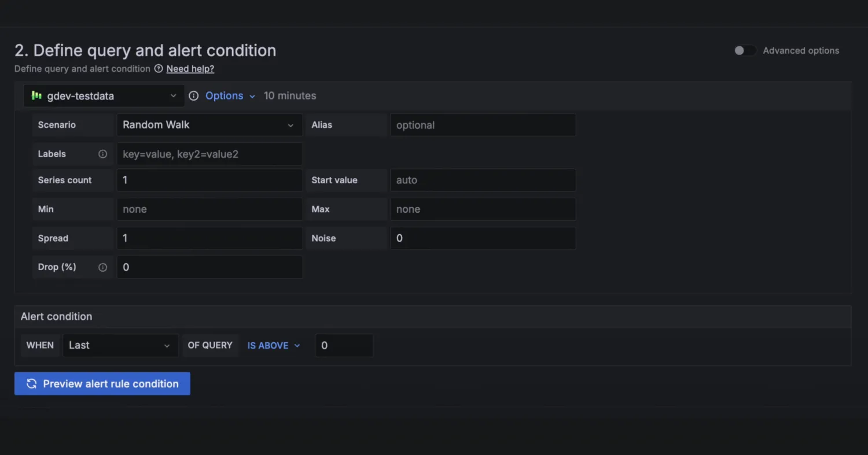This screenshot has height=455, width=868.
Task: Expand the query Options menu
Action: [x=230, y=96]
